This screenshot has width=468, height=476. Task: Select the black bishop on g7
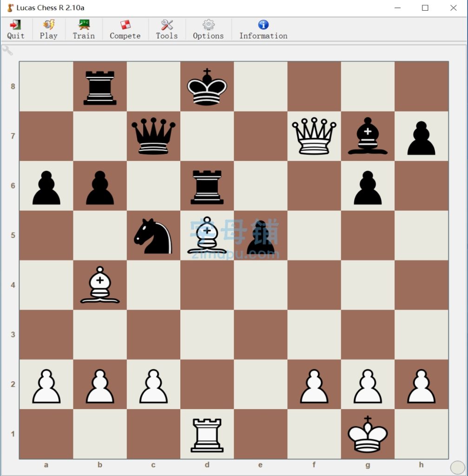tap(368, 136)
